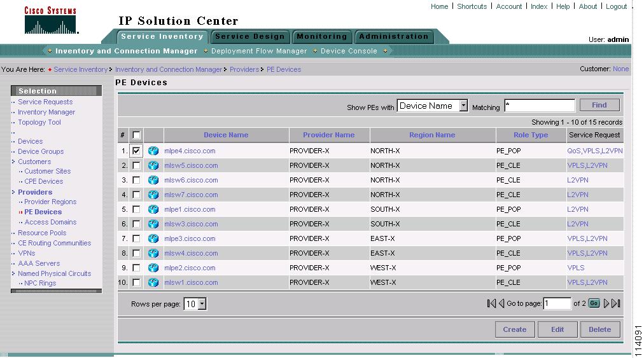Open Access Domains in the sidebar
This screenshot has width=644, height=358.
point(50,222)
